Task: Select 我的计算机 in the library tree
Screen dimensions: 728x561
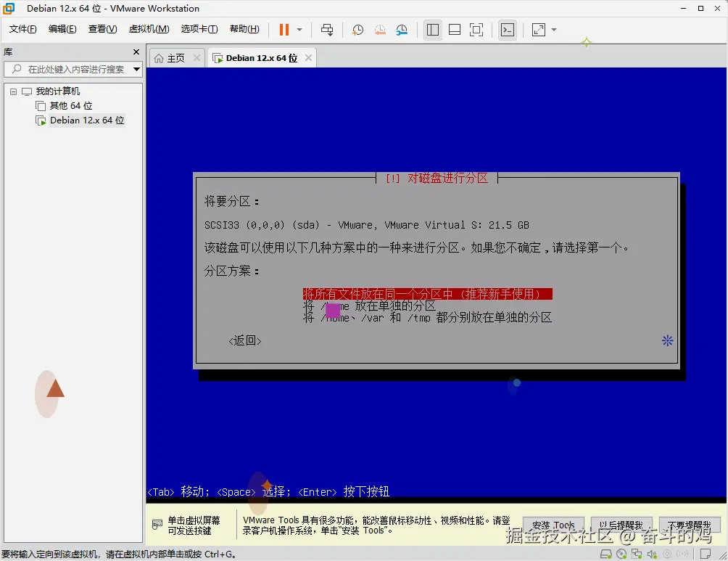Action: [x=57, y=91]
